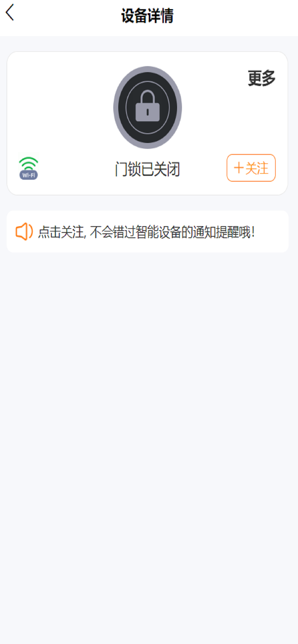Click the 关注 follow button
Screen dimensions: 298x644
click(x=251, y=168)
